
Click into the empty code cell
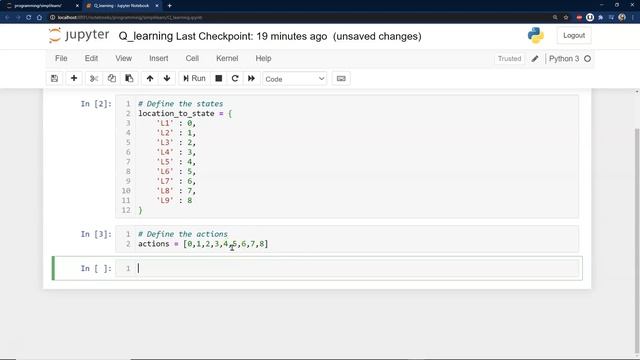click(x=347, y=268)
